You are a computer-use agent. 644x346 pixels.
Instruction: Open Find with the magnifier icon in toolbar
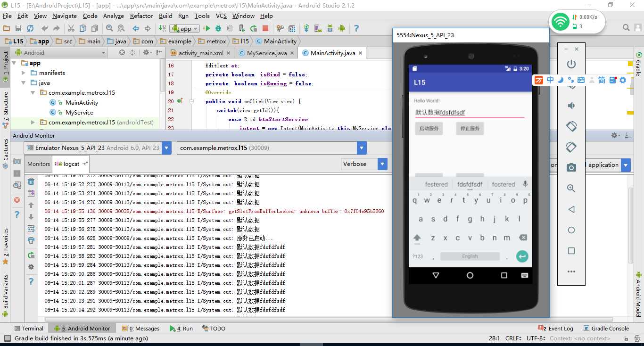[109, 28]
